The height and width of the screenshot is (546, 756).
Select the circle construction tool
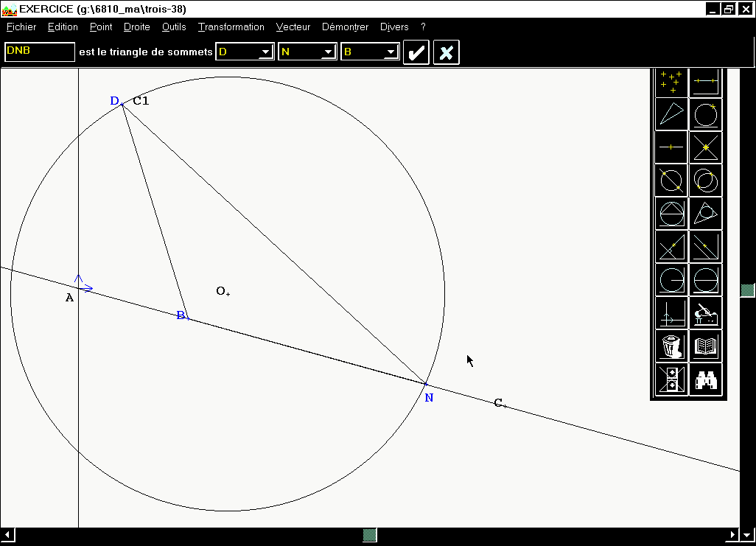[x=706, y=114]
